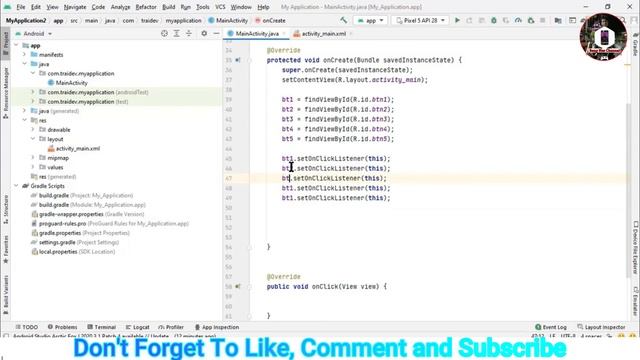Open the Logcat tool window
640x360 pixels.
138,327
